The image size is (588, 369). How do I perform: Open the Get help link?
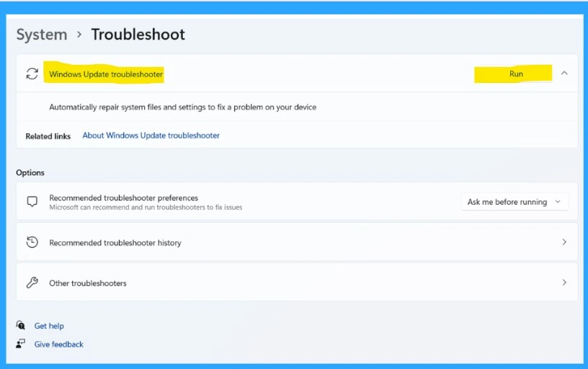click(49, 326)
